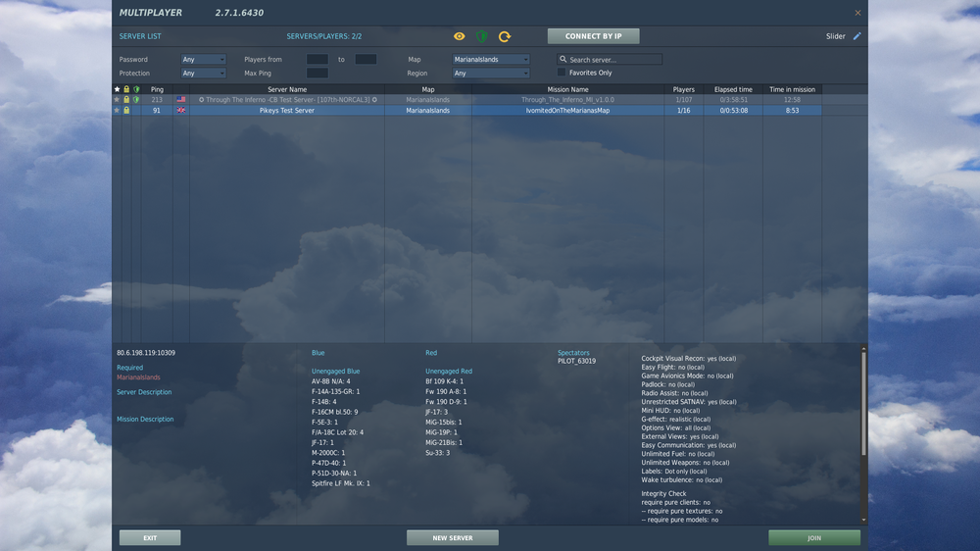Refresh the server list
Screen dimensions: 980x551
pos(505,36)
